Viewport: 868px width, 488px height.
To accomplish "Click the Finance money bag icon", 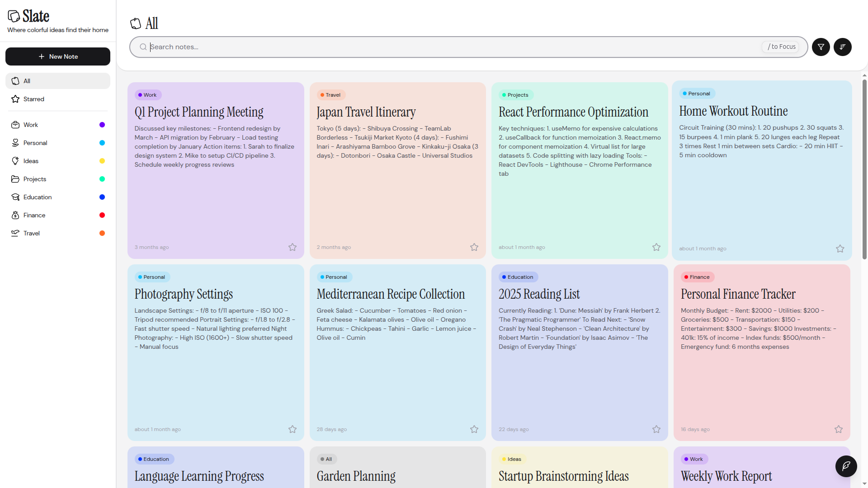I will click(x=15, y=215).
